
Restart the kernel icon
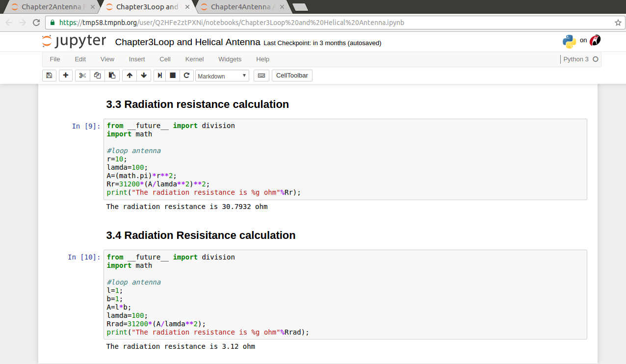pyautogui.click(x=186, y=76)
